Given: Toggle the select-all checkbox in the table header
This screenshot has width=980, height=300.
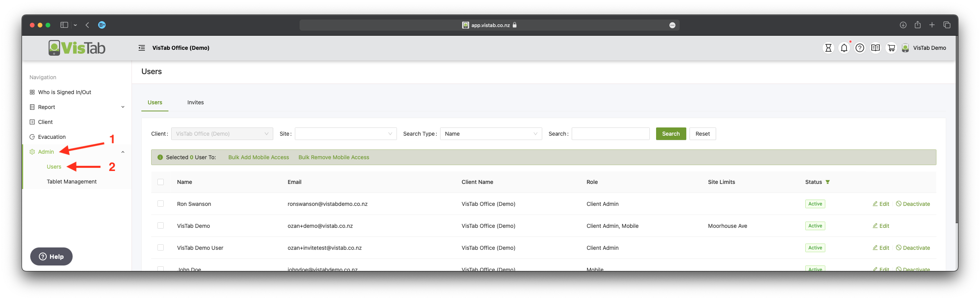Looking at the screenshot, I should pyautogui.click(x=161, y=182).
